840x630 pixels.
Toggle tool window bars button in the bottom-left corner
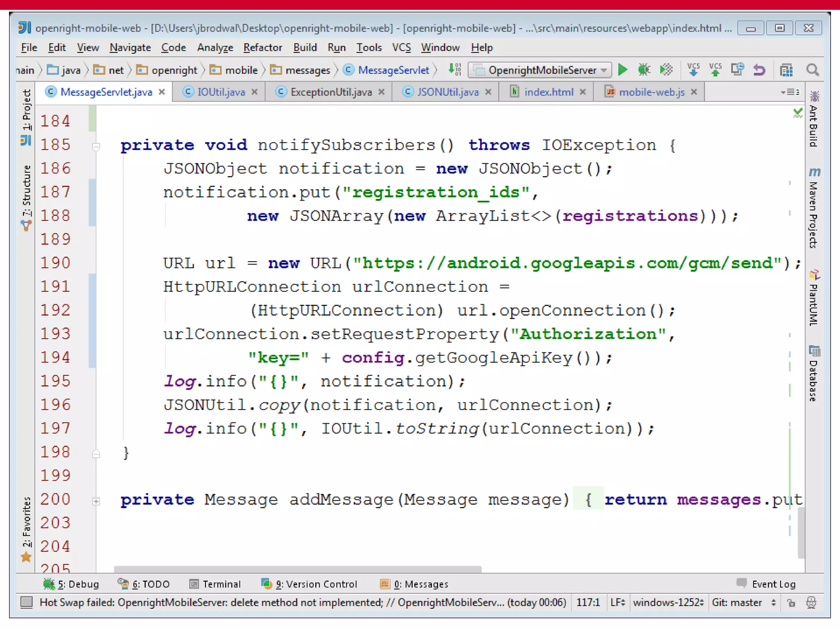26,603
